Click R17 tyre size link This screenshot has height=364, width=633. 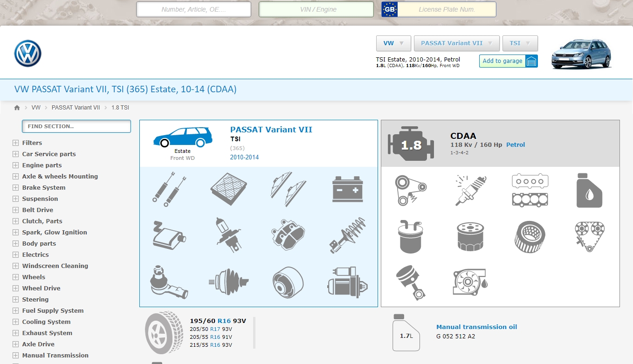[215, 329]
